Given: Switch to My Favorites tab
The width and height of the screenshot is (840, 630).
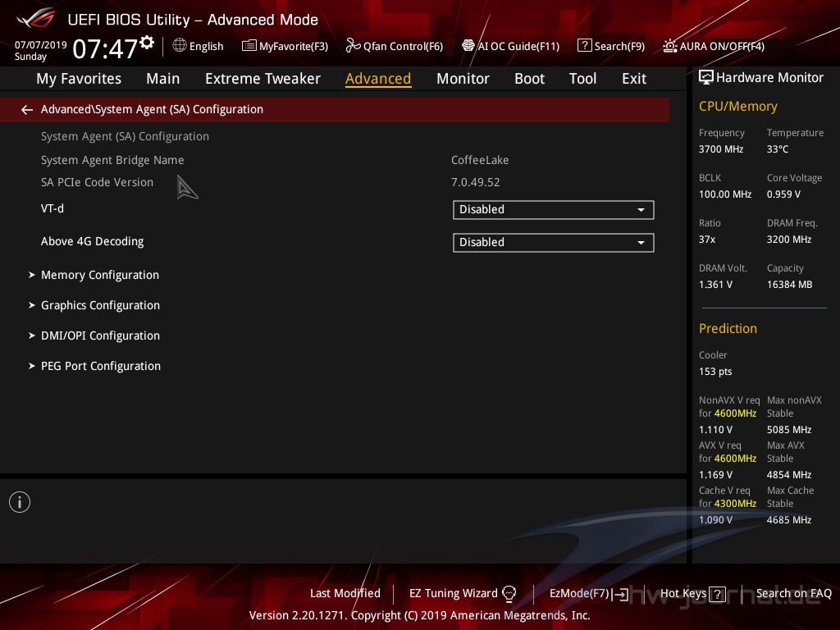Looking at the screenshot, I should click(x=79, y=79).
